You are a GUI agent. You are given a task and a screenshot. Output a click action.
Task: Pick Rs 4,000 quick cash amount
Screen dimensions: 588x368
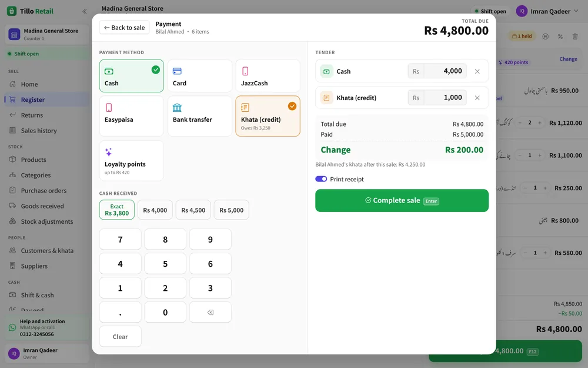tap(155, 210)
